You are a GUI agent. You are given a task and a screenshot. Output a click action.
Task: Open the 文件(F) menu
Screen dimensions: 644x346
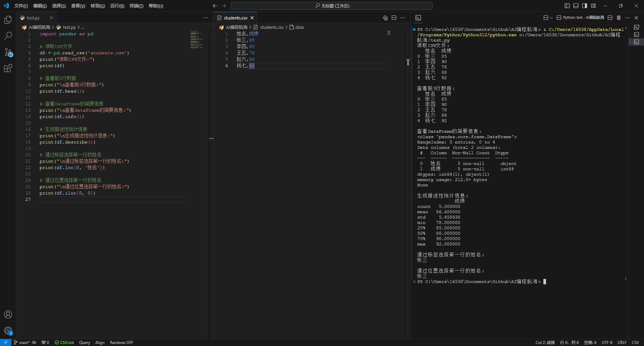point(21,6)
